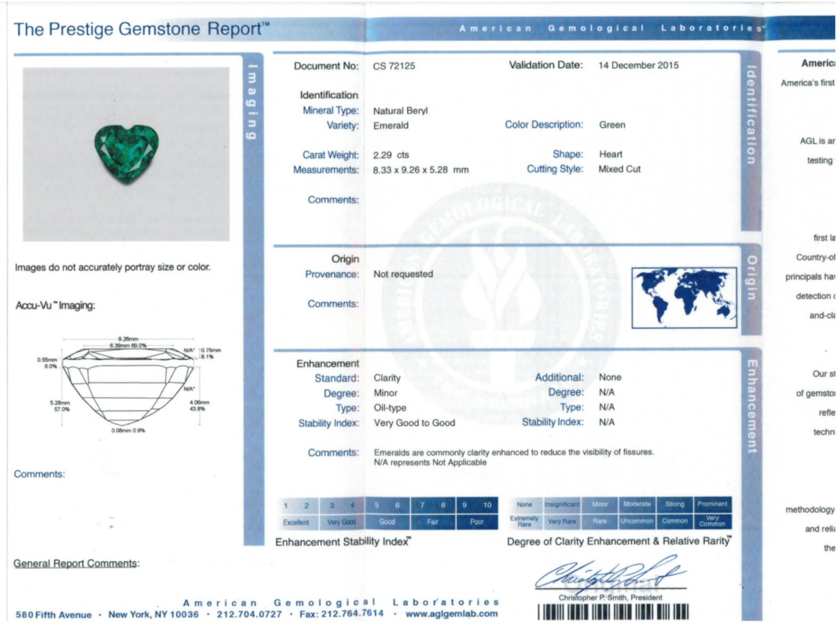Click the Oil-type enhancement type value
Screen dimensions: 839x644
coord(390,408)
